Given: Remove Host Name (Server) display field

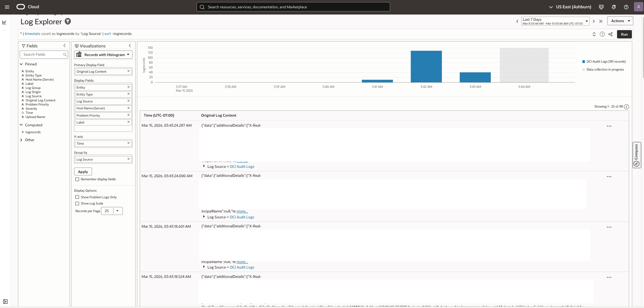Looking at the screenshot, I should click(128, 108).
